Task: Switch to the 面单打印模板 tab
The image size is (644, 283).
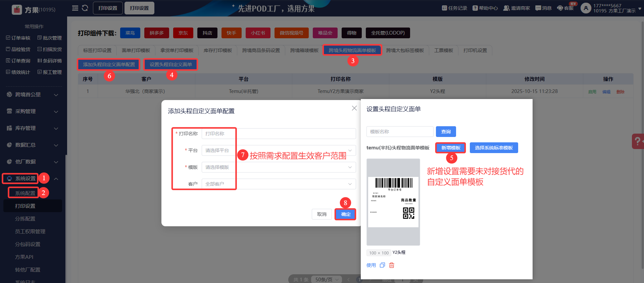Action: point(136,50)
